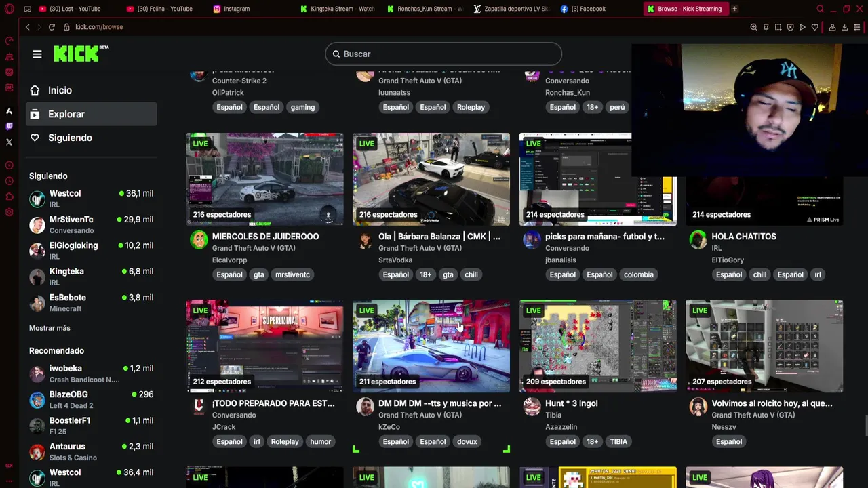Open MIERCOLES DE JUIDEROOO stream thumbnail

[264, 179]
